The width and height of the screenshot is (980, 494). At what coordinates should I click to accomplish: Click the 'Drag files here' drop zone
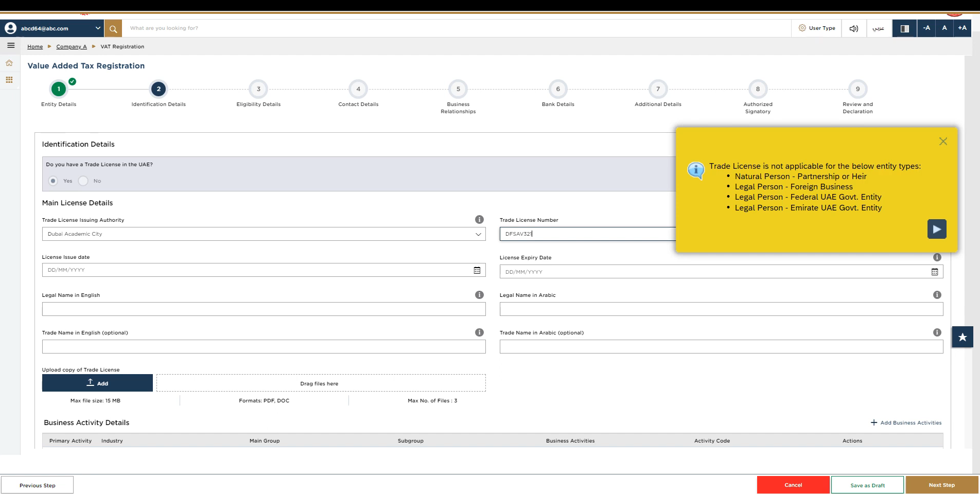click(x=321, y=383)
